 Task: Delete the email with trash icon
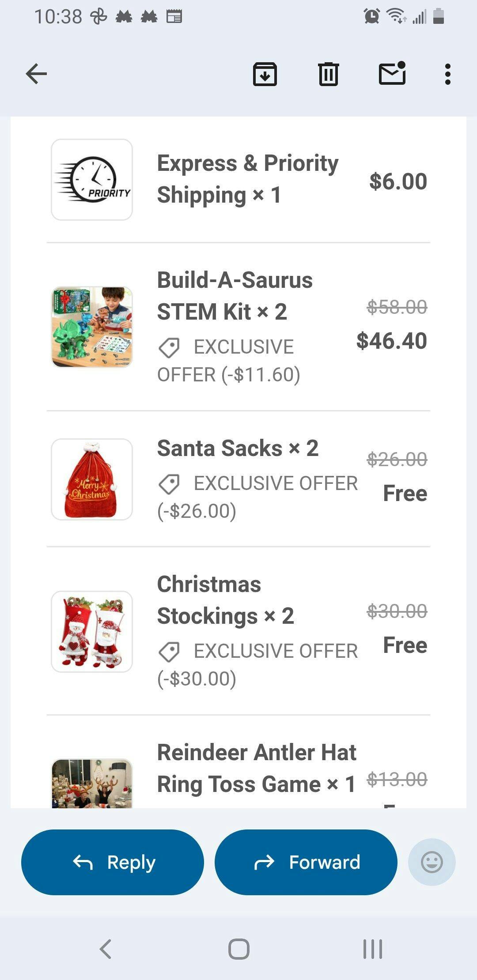(328, 74)
